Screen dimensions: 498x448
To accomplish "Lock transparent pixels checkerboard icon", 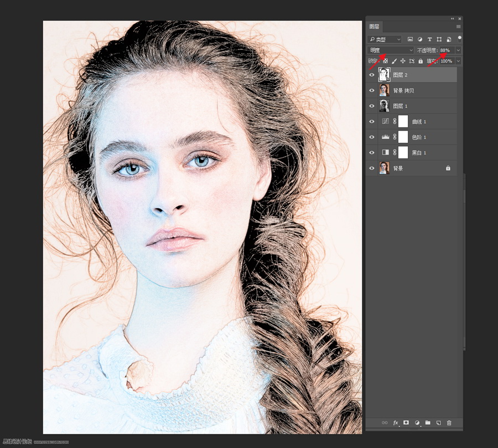I will [x=385, y=61].
